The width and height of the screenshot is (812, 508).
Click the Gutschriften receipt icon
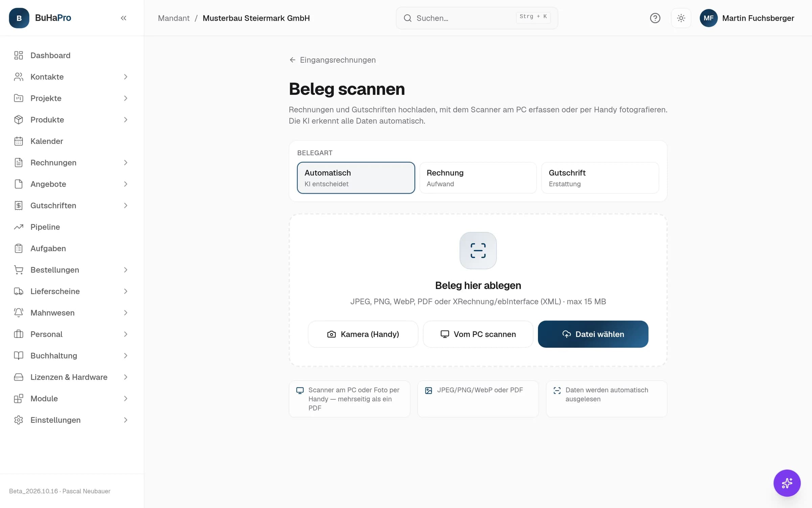coord(19,206)
